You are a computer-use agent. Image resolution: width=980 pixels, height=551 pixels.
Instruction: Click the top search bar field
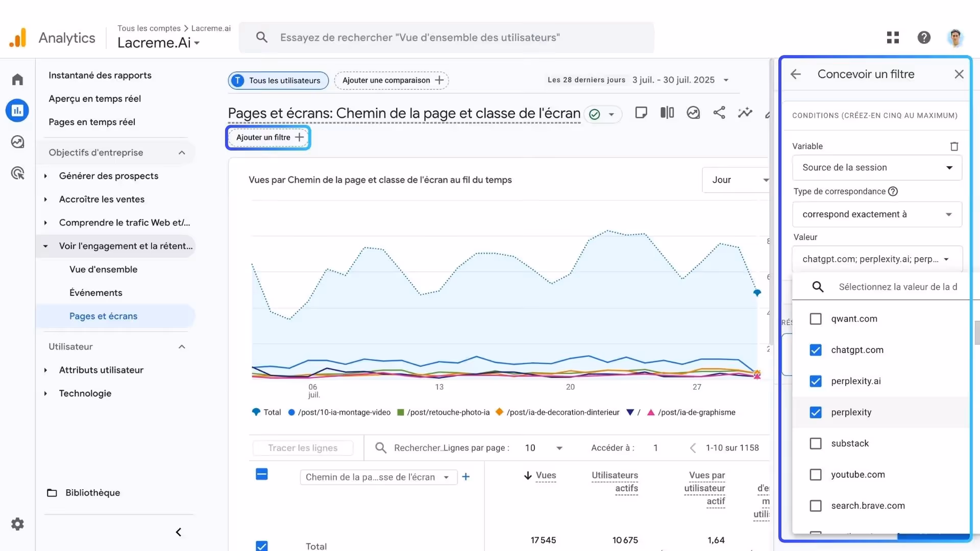(x=447, y=37)
